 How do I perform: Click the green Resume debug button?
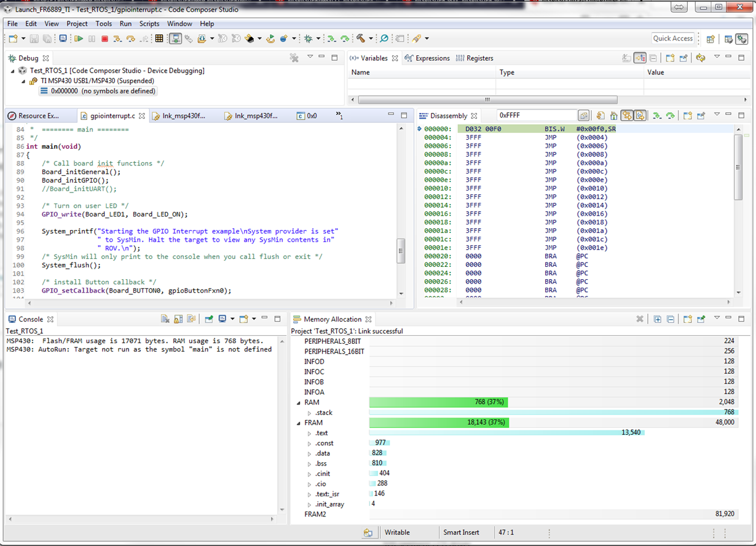(x=79, y=39)
